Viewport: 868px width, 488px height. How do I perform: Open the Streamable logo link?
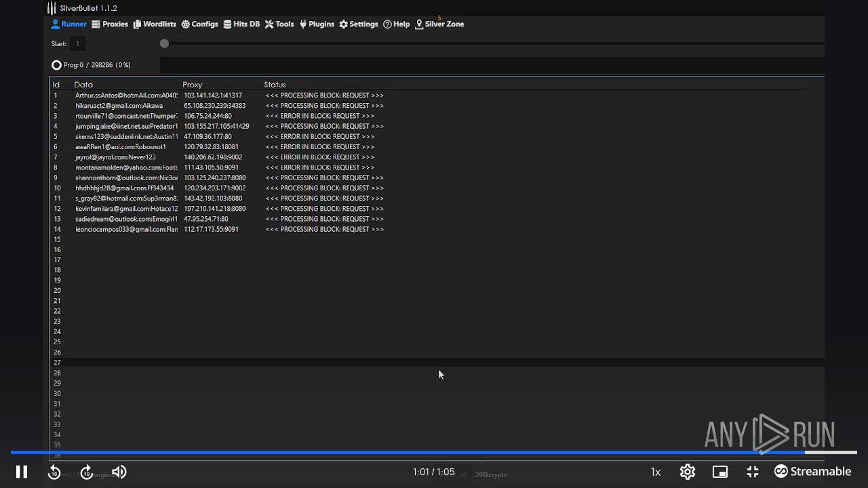[x=813, y=472]
